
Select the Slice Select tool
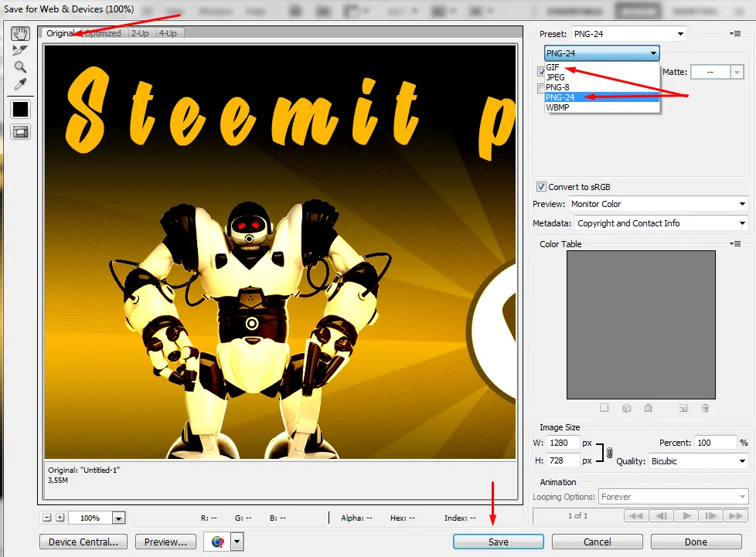coord(20,50)
